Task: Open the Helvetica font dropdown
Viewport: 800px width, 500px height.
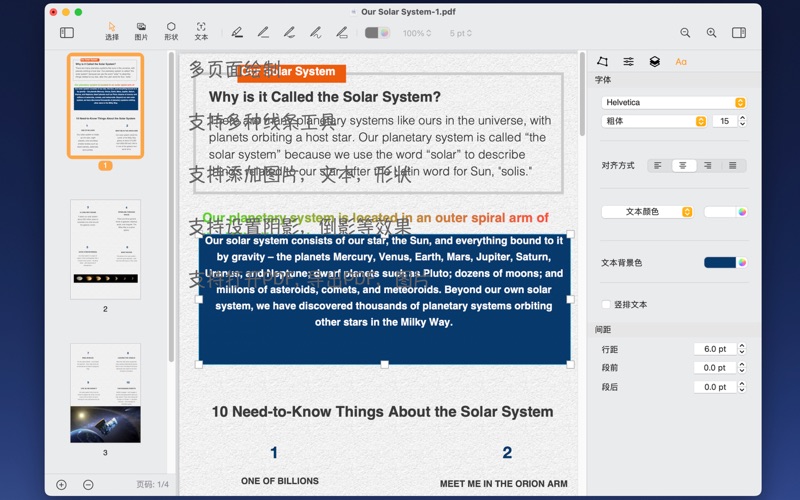Action: click(x=673, y=102)
